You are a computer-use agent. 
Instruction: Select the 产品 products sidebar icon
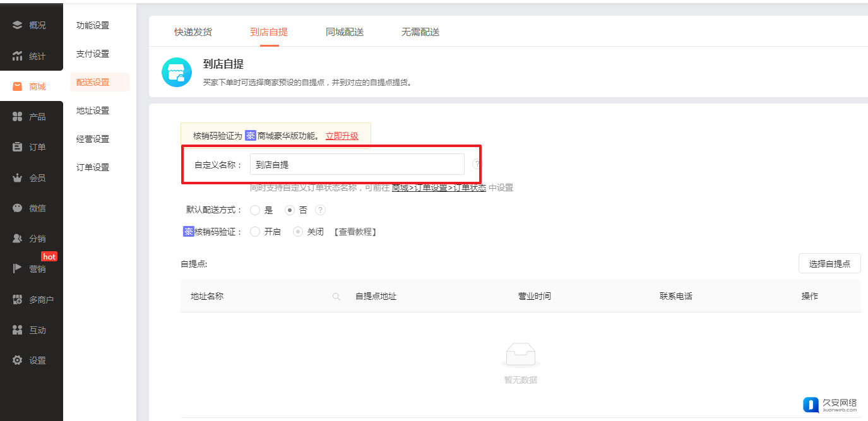click(18, 117)
